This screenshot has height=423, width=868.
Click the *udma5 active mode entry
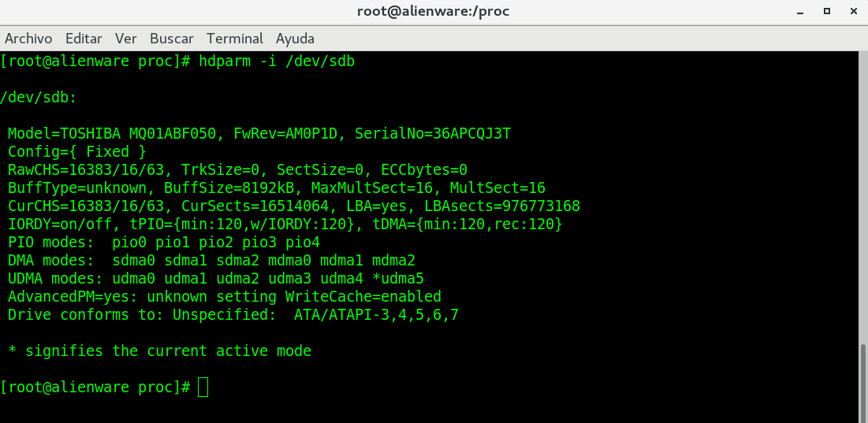[x=398, y=279]
